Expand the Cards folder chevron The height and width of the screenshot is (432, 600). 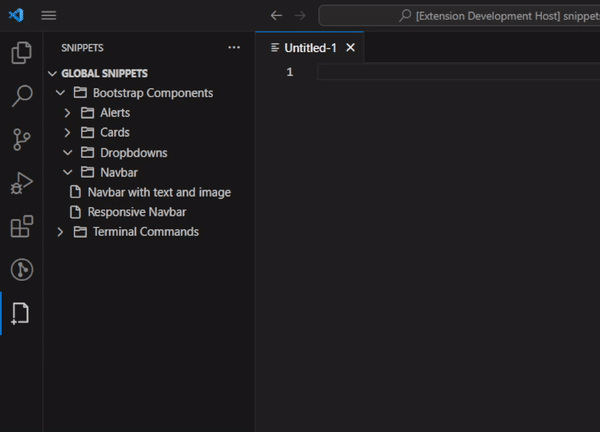(67, 133)
